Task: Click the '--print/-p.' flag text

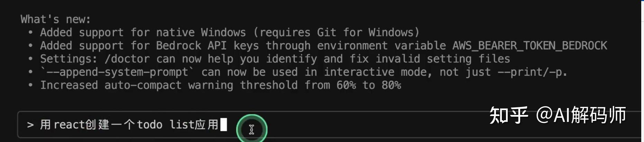Action: click(532, 72)
